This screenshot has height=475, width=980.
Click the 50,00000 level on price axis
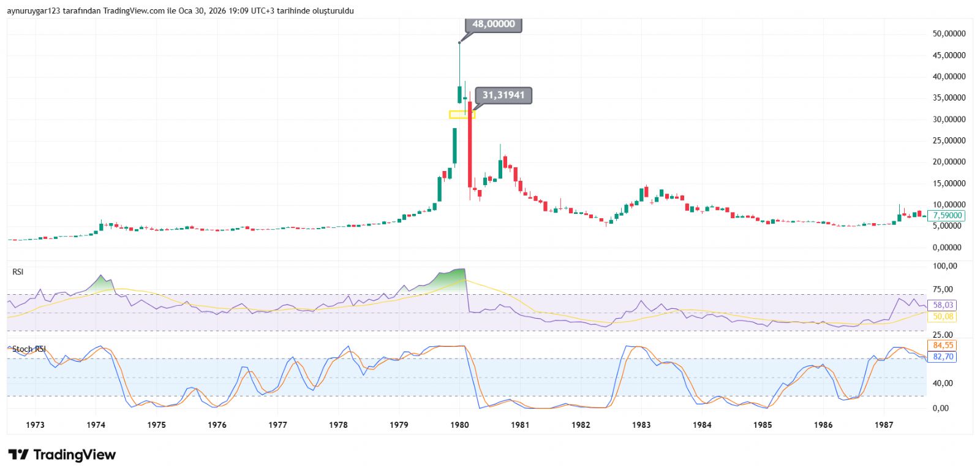point(949,34)
